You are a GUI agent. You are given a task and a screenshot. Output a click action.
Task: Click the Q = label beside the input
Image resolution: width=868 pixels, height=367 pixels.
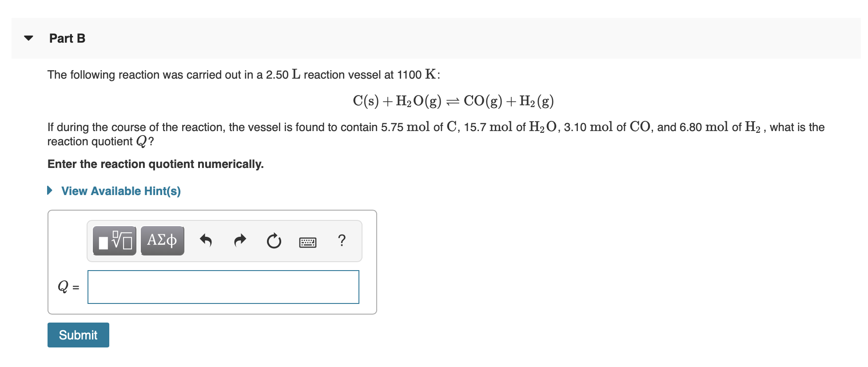(68, 287)
